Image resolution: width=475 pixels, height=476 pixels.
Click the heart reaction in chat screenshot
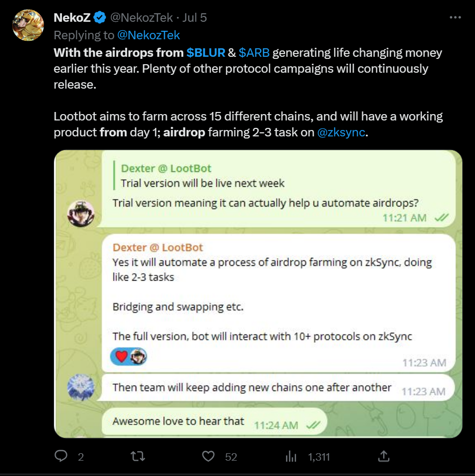pyautogui.click(x=121, y=357)
